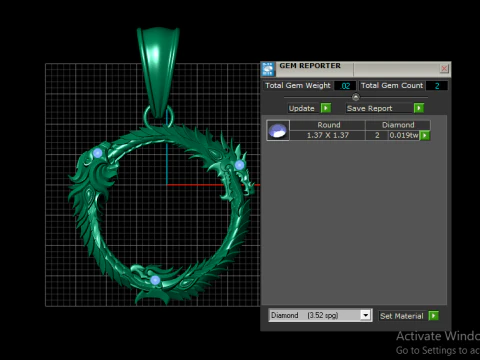Click the collapse handle below totals
The width and height of the screenshot is (480, 360).
[356, 97]
